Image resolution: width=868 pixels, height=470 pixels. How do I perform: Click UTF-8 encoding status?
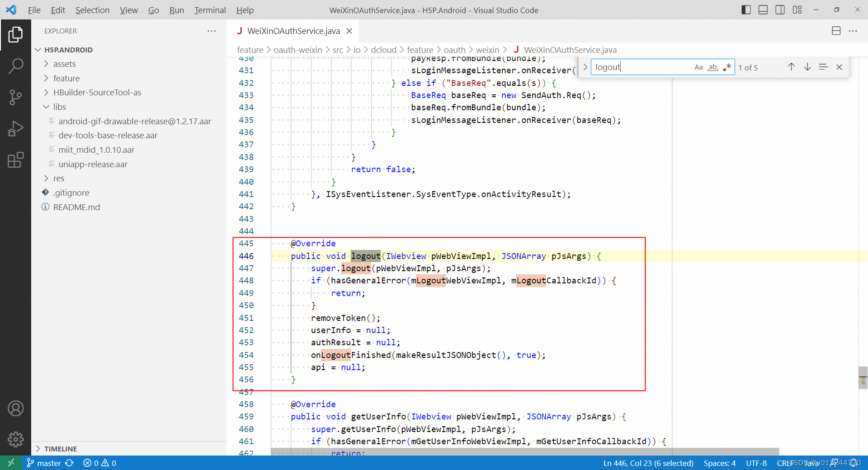[x=756, y=463]
